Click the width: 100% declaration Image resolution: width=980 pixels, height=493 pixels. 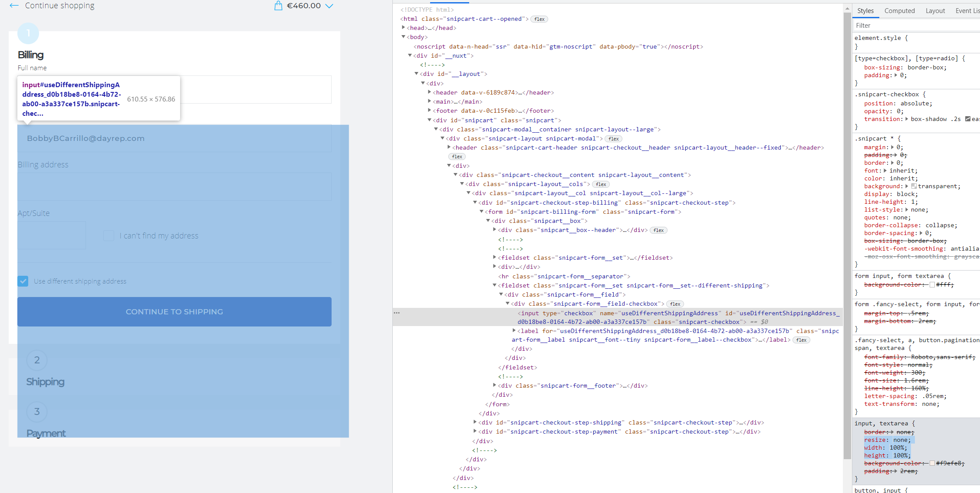coord(885,448)
